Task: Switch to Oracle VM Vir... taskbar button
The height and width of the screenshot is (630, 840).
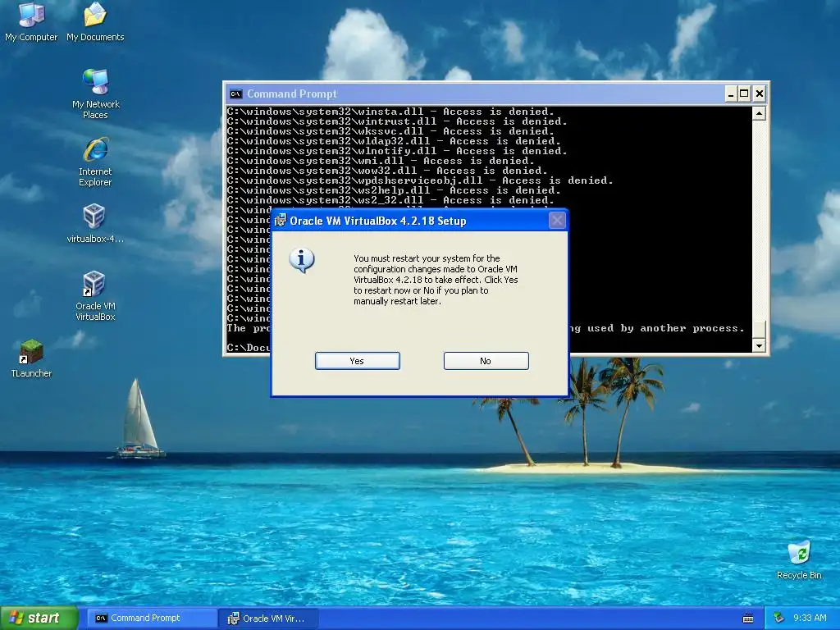Action: coord(268,619)
